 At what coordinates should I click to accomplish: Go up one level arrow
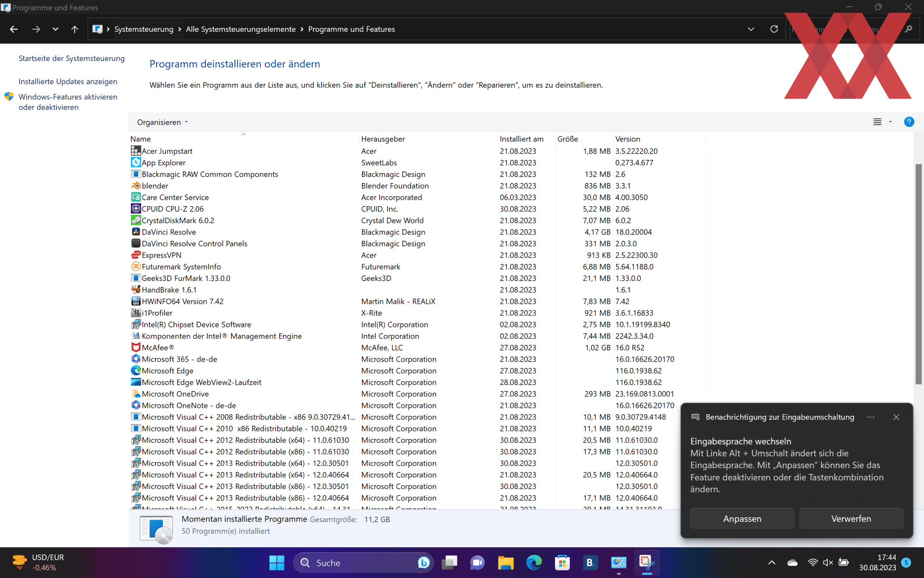75,29
